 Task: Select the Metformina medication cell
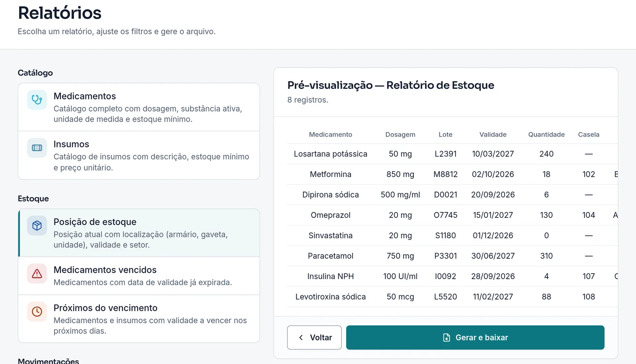331,174
